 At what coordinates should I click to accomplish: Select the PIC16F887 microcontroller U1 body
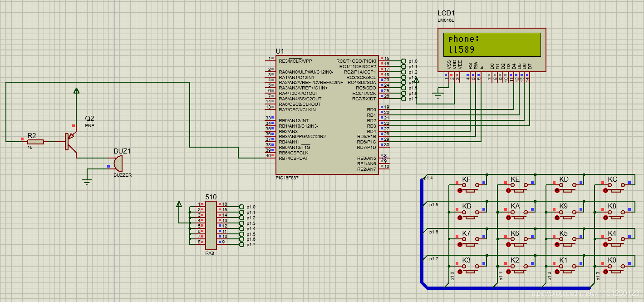(x=327, y=114)
